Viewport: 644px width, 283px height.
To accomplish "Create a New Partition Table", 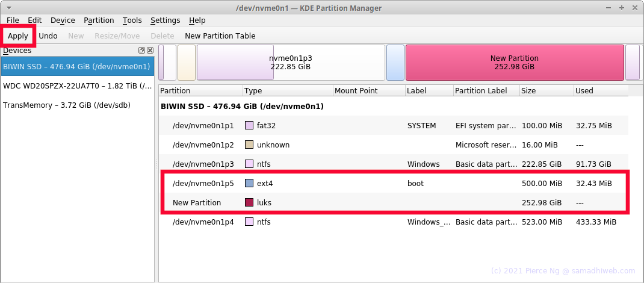I will [x=220, y=36].
